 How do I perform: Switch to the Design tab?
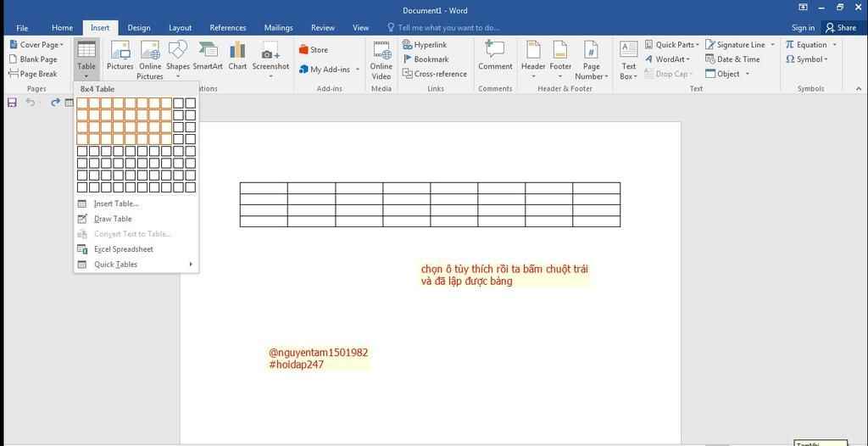[x=139, y=28]
